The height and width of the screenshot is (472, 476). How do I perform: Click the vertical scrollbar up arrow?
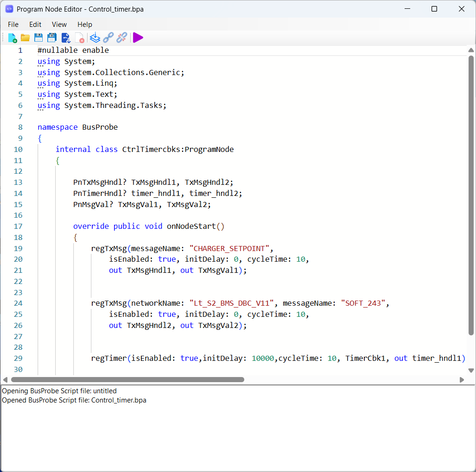[471, 50]
